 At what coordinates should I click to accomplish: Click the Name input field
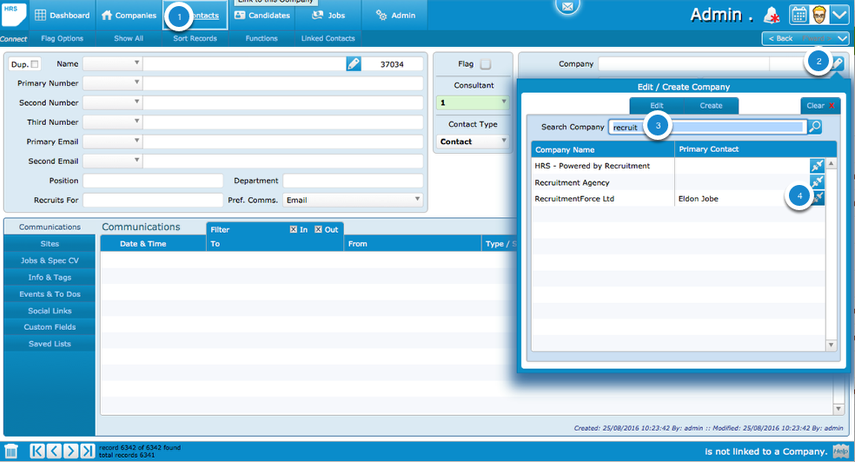(244, 64)
